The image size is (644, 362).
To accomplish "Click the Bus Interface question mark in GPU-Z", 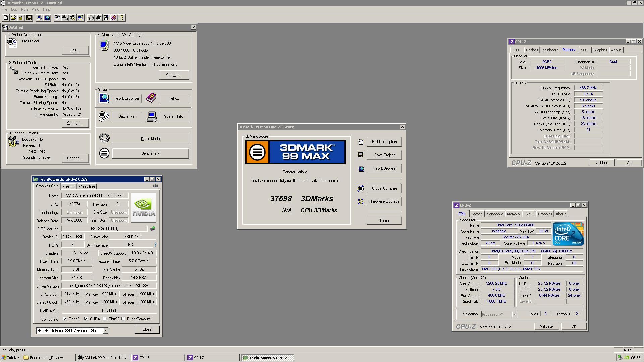I will (x=155, y=245).
